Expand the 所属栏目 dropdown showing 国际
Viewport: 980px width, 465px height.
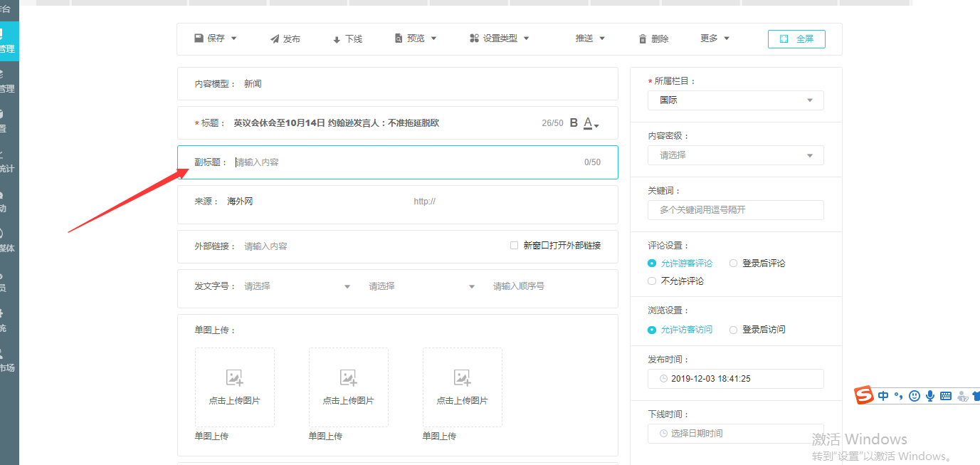735,100
